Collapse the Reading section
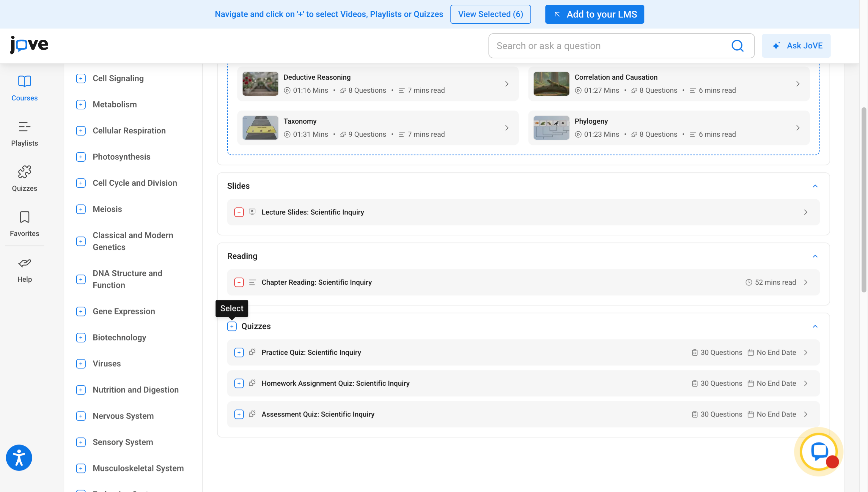Viewport: 868px width, 492px height. tap(815, 256)
